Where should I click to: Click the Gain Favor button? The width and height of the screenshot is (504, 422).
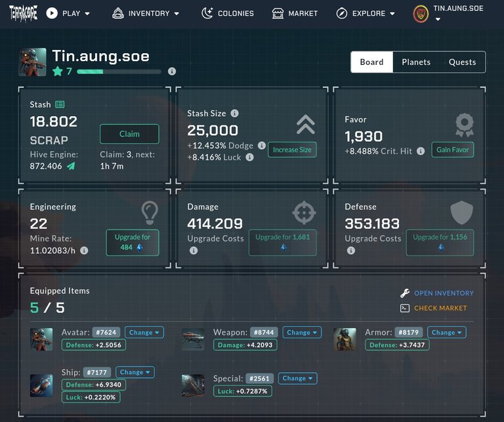point(453,150)
